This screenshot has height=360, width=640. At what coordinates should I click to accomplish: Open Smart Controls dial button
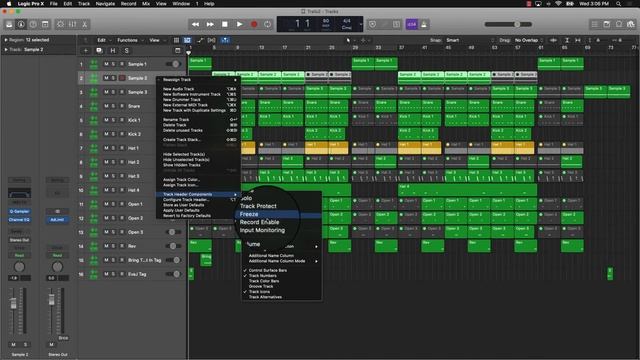click(60, 24)
